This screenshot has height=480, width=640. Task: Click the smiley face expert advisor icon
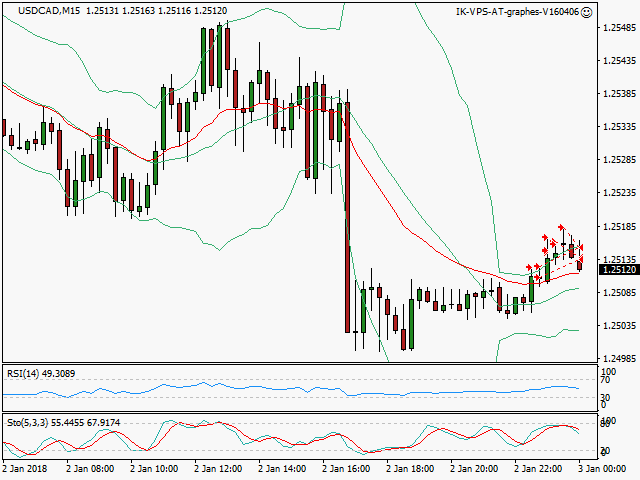pyautogui.click(x=586, y=12)
